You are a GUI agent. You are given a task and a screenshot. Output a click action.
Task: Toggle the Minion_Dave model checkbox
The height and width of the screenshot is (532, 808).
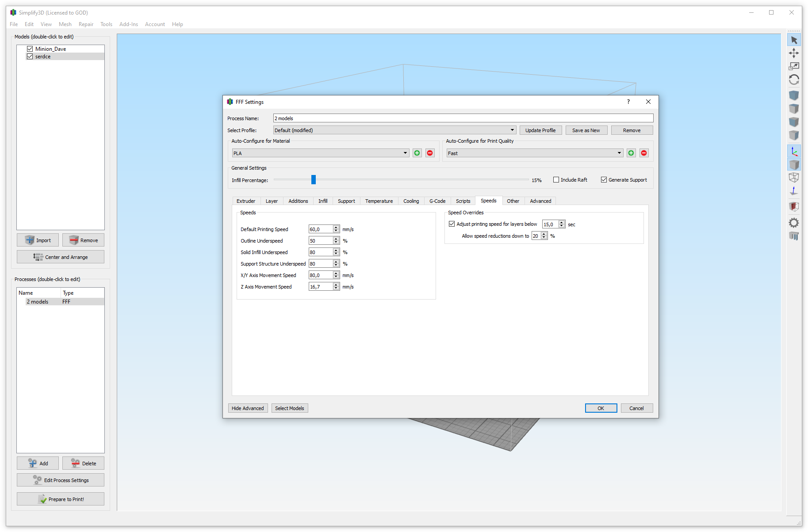30,49
